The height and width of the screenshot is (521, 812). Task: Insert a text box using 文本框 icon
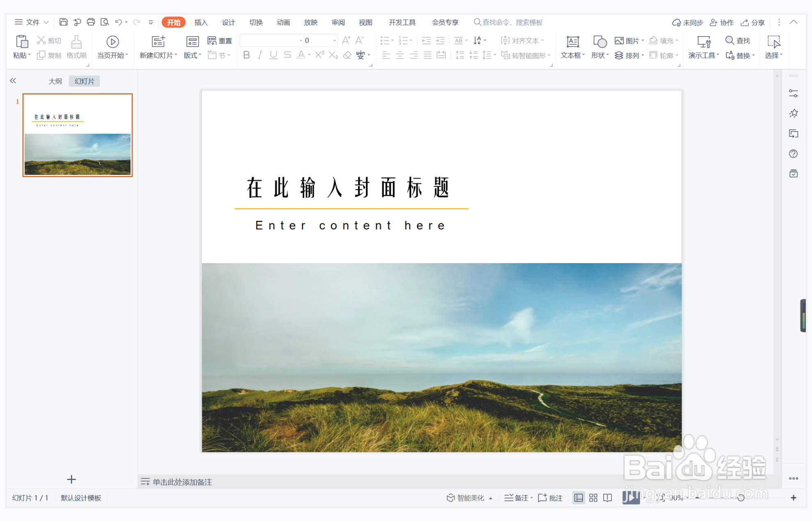point(572,46)
